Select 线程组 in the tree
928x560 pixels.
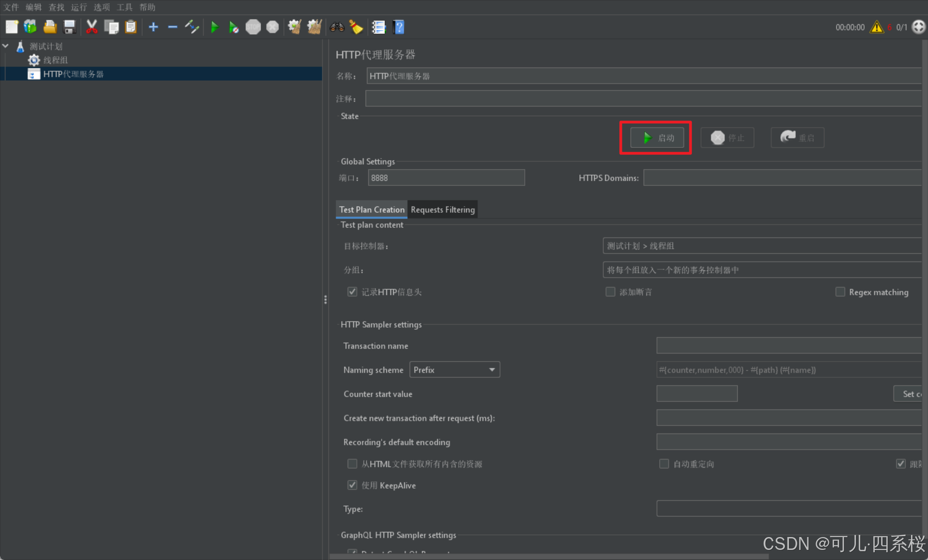coord(56,60)
